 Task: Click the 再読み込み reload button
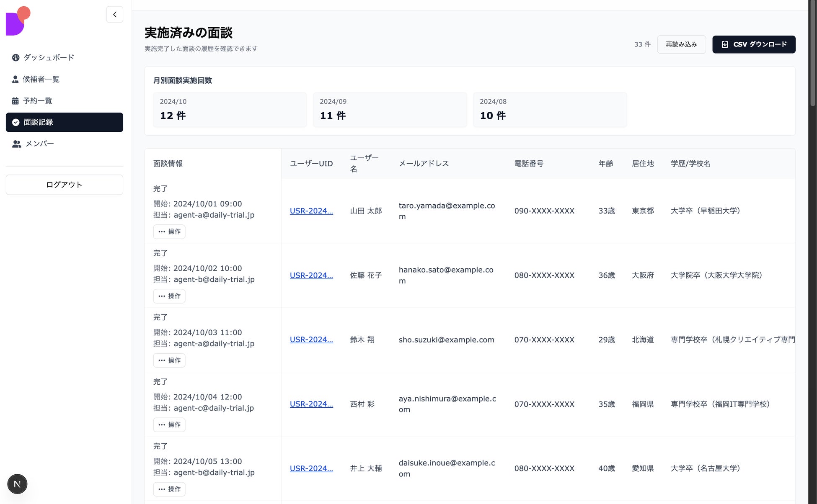point(681,44)
